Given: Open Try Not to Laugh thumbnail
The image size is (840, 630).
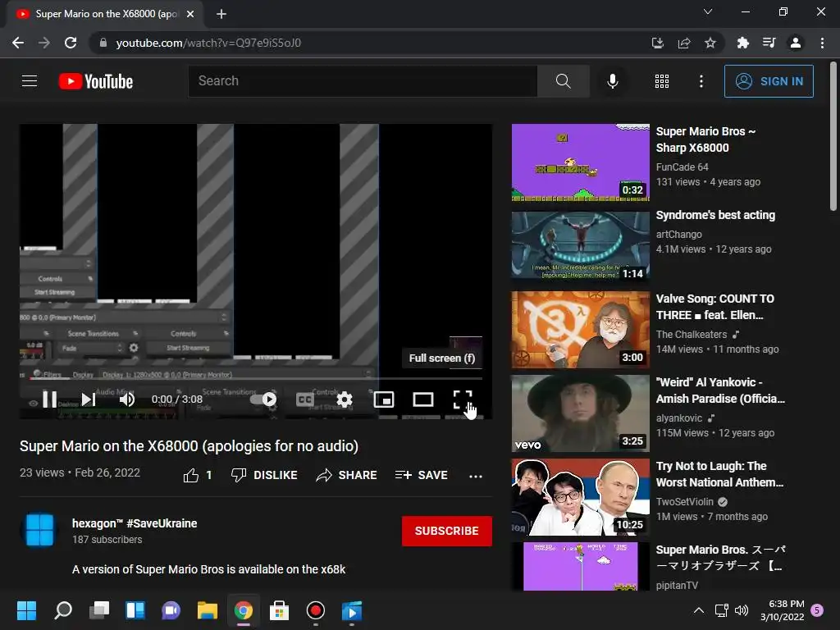Looking at the screenshot, I should pyautogui.click(x=580, y=496).
